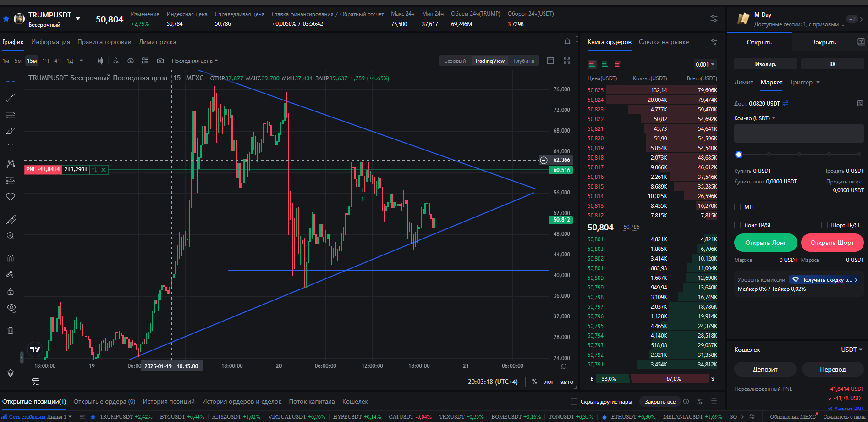Select the Лимит order tab
868x422 pixels.
coord(743,82)
